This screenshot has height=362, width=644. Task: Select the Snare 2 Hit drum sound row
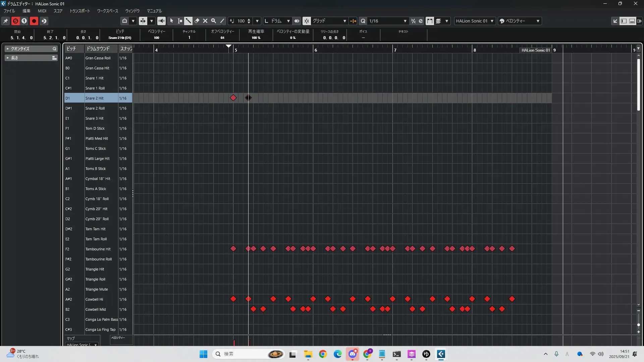[95, 98]
